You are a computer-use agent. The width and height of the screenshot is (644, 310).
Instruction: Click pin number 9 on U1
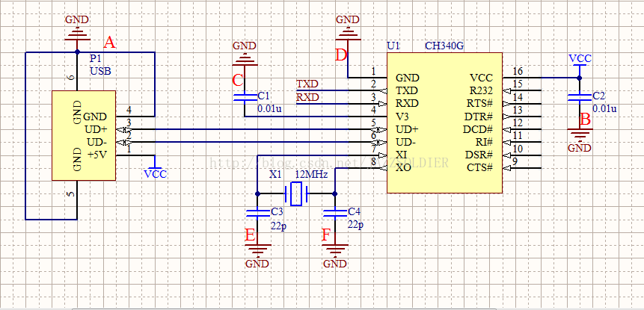[x=515, y=162]
